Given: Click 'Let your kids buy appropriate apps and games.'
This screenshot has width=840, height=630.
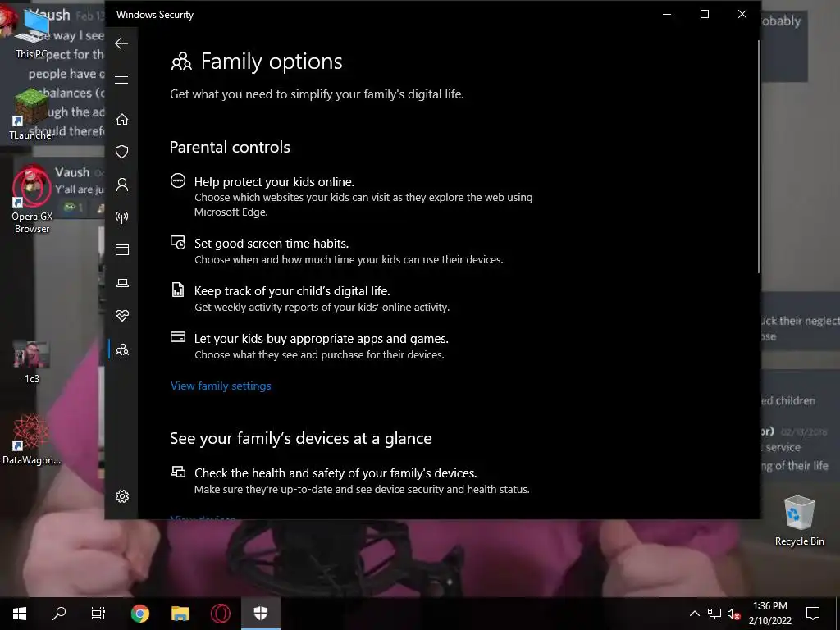Looking at the screenshot, I should (x=322, y=339).
